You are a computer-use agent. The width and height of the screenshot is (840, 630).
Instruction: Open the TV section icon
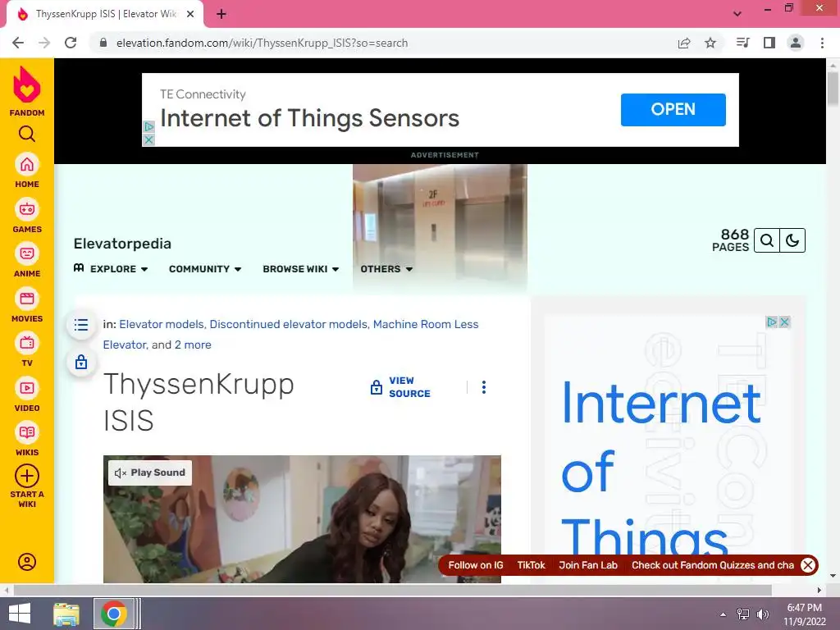pos(27,343)
